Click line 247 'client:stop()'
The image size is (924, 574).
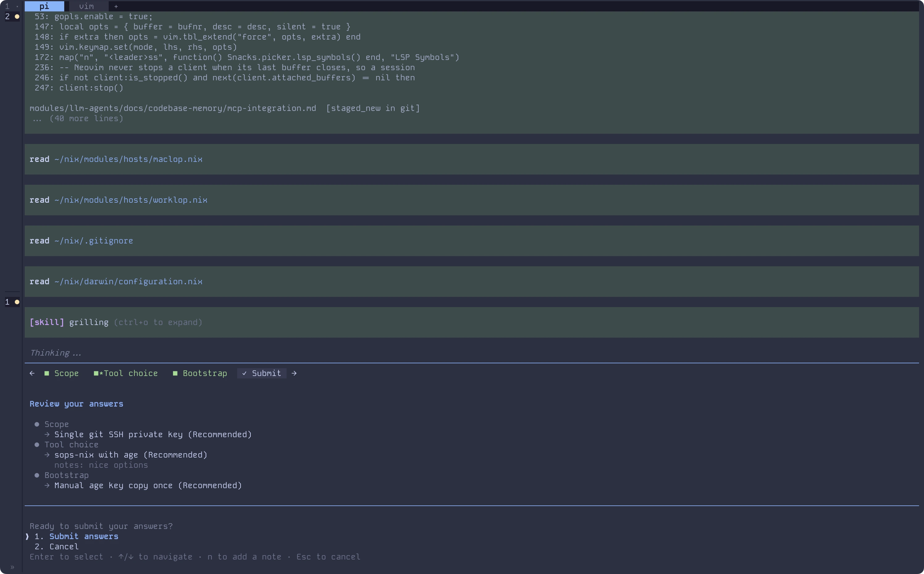pyautogui.click(x=78, y=88)
